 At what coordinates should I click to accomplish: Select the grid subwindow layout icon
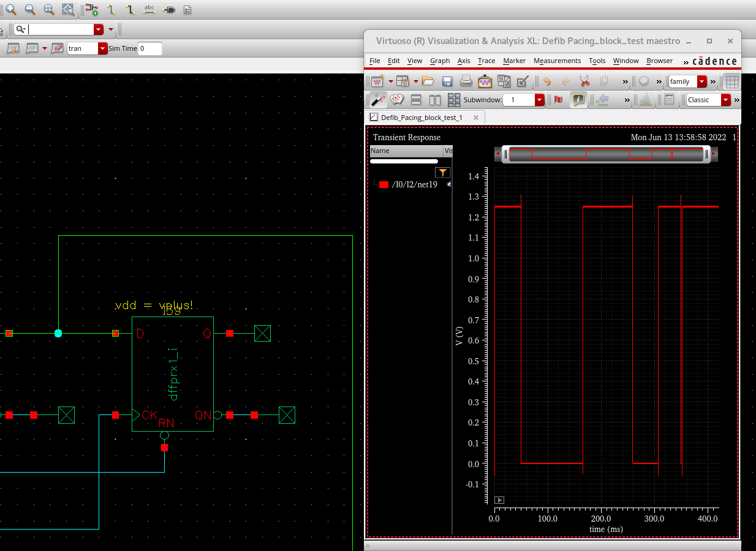tap(454, 100)
